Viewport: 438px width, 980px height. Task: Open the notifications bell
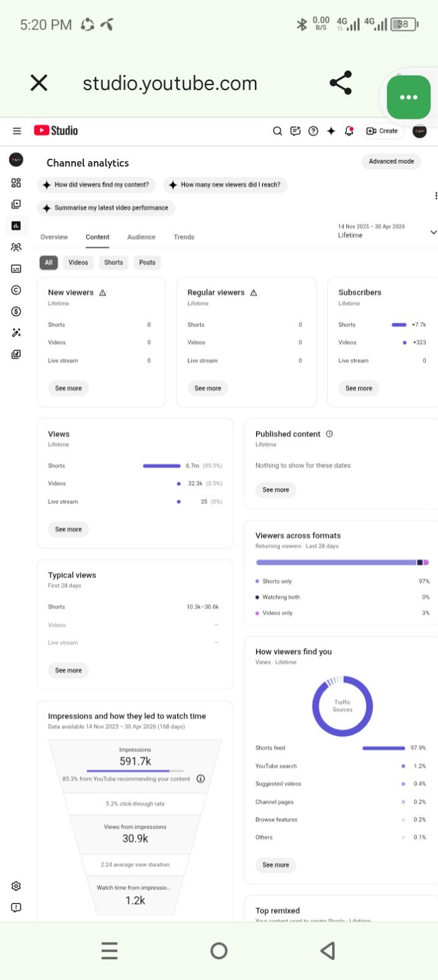(349, 131)
